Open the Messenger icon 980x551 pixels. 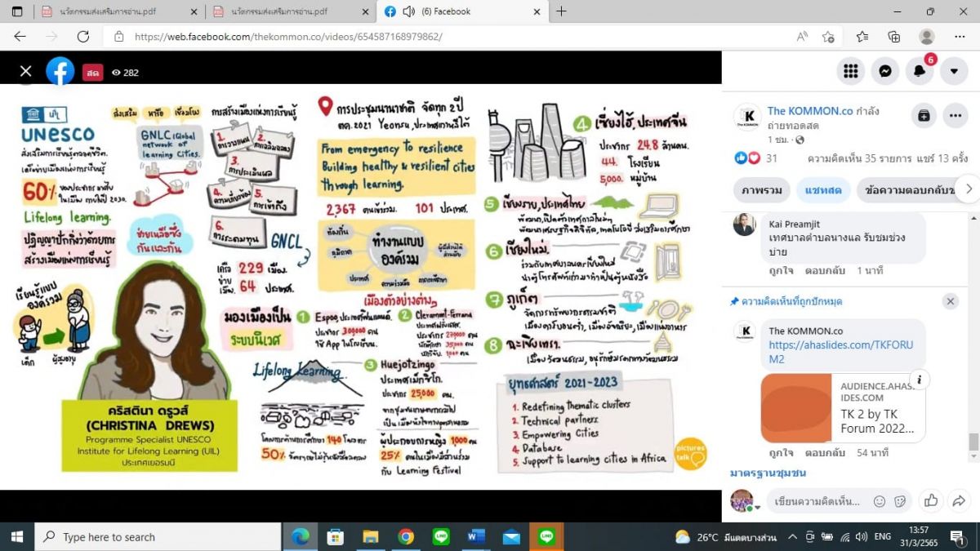[x=884, y=71]
